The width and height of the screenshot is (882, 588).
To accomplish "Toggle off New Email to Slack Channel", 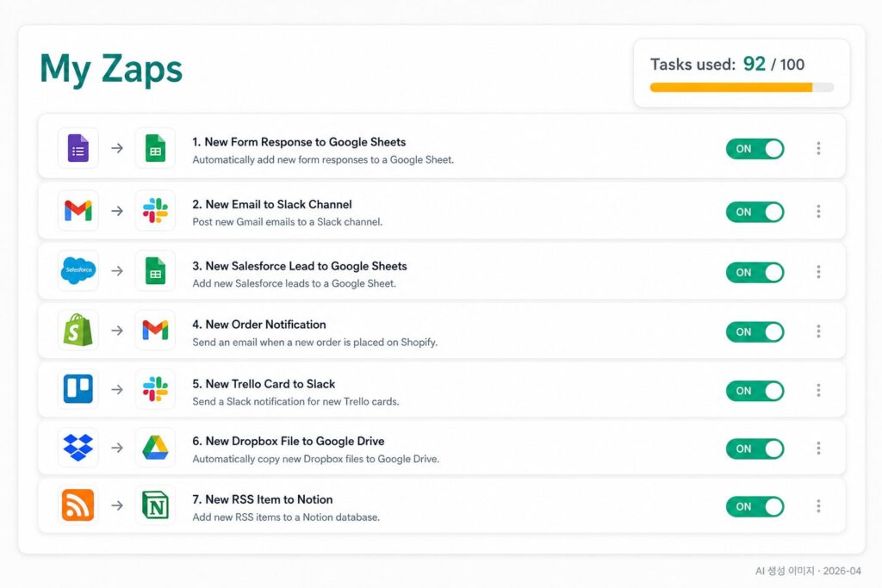I will tap(755, 212).
